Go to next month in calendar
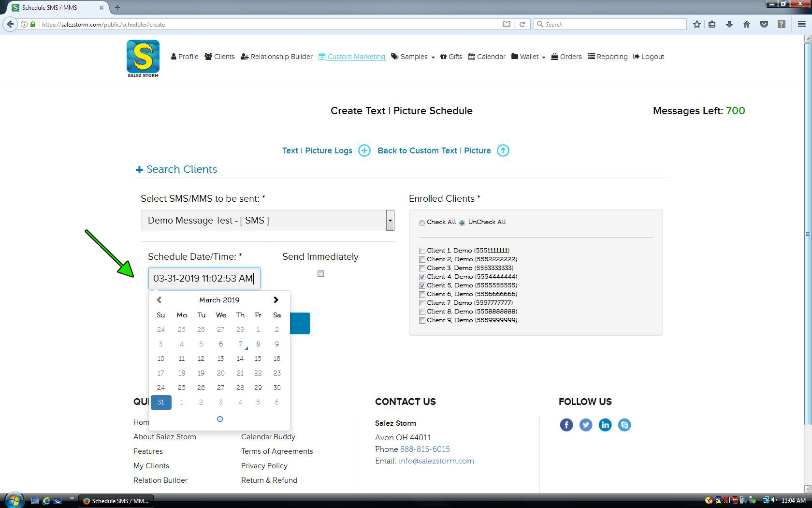 tap(276, 300)
